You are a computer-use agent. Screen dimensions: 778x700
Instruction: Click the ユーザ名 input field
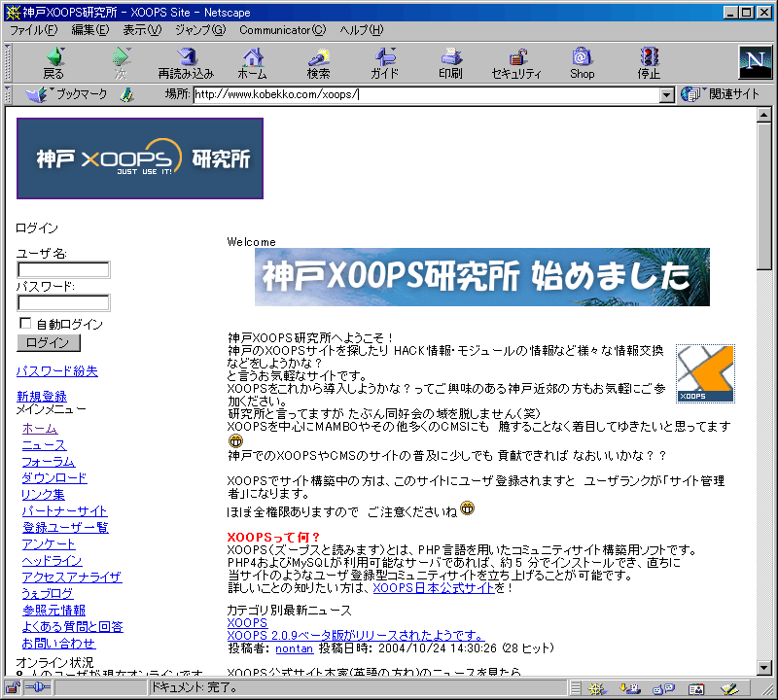coord(63,270)
